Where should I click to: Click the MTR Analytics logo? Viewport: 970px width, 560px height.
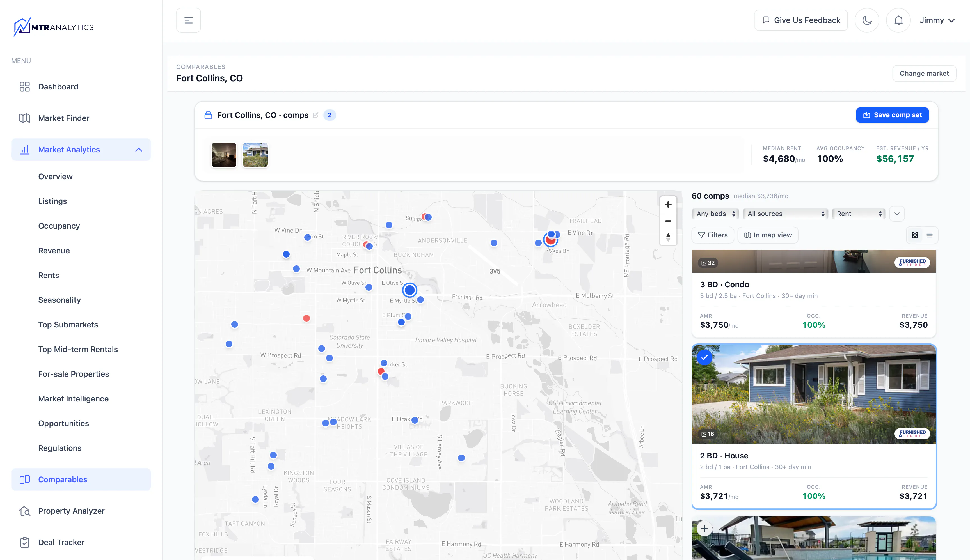pos(53,27)
